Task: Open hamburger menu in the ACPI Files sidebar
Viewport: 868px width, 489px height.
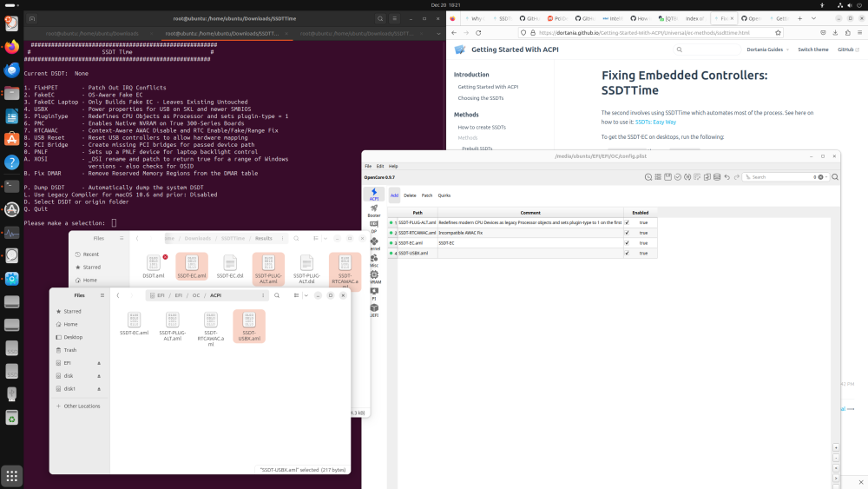Action: 102,295
